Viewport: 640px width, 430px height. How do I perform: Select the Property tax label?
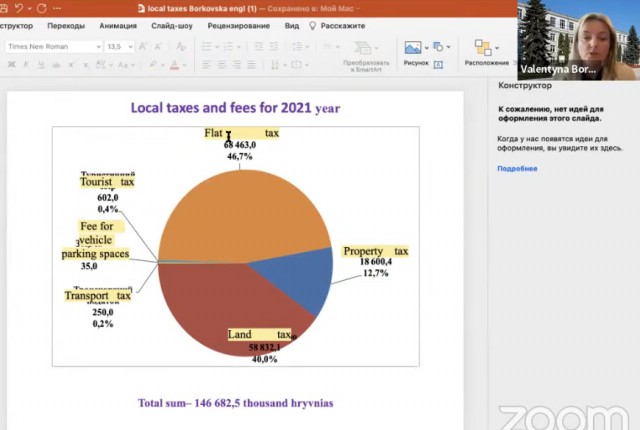pyautogui.click(x=376, y=251)
